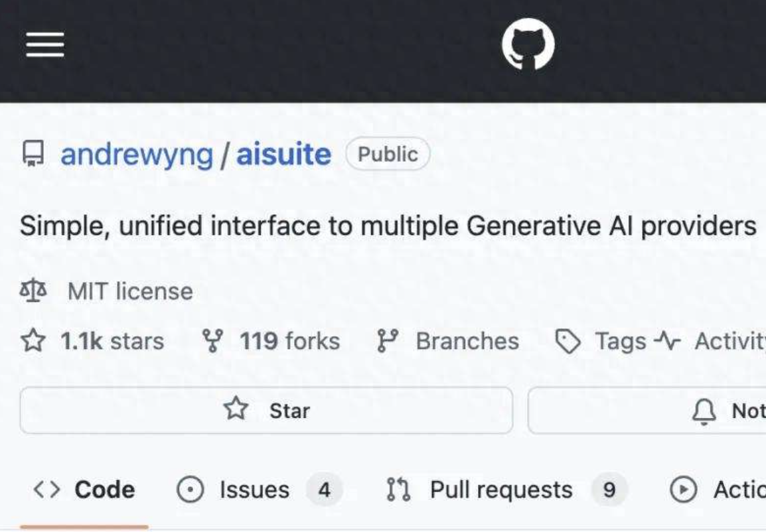Open the MIT license text link
Viewport: 766px width, 532px height.
(130, 291)
